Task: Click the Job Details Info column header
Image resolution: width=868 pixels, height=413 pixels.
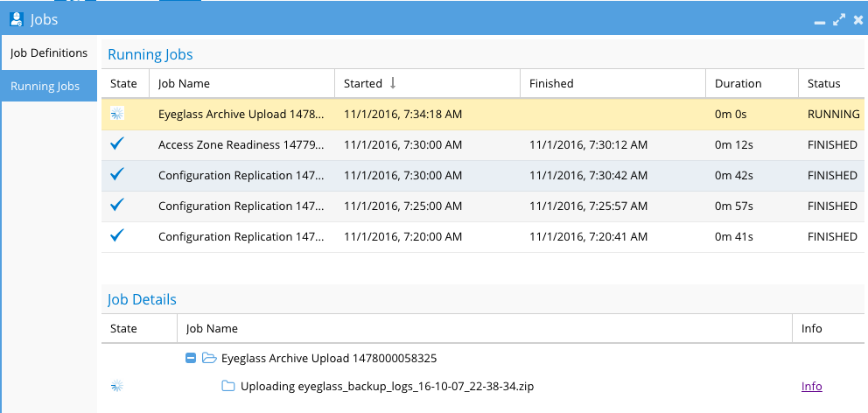Action: click(829, 328)
